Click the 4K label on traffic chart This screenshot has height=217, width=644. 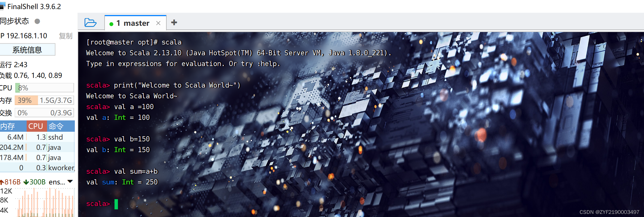pyautogui.click(x=4, y=210)
